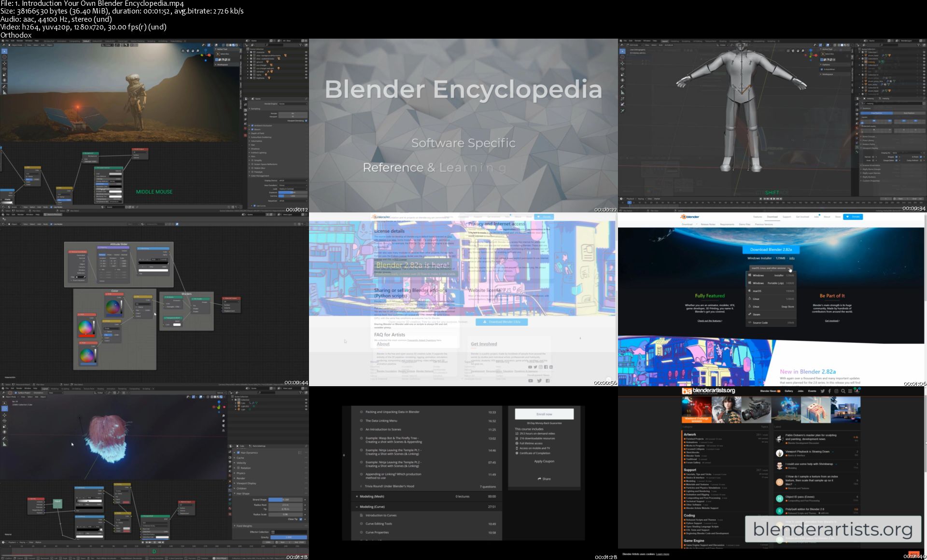
Task: Select the Windows Installer download row
Action: click(771, 275)
